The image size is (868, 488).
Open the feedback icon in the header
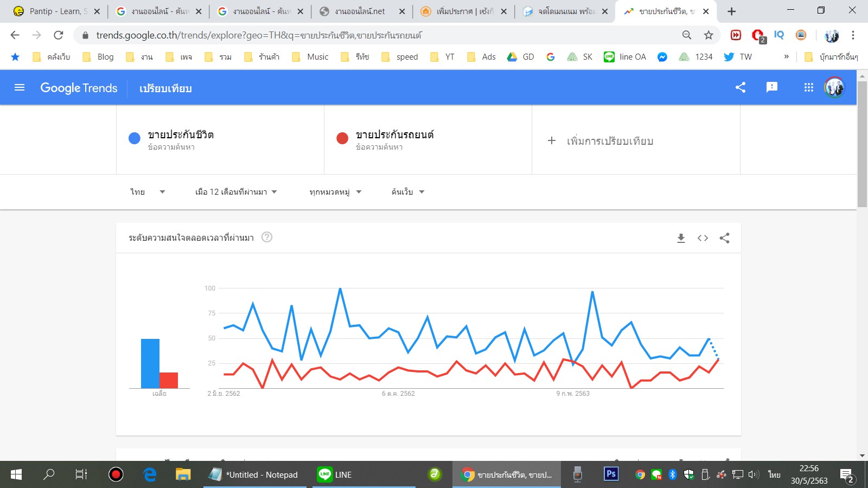pyautogui.click(x=772, y=87)
